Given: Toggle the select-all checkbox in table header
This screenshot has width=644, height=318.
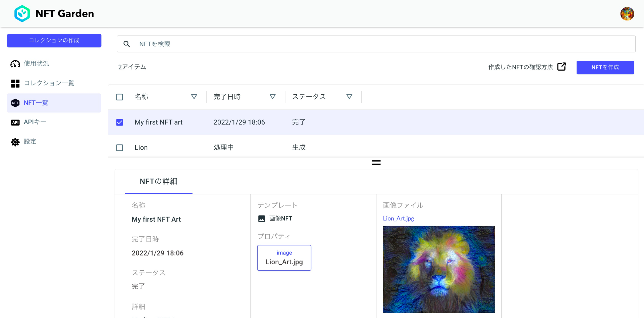Looking at the screenshot, I should [119, 97].
